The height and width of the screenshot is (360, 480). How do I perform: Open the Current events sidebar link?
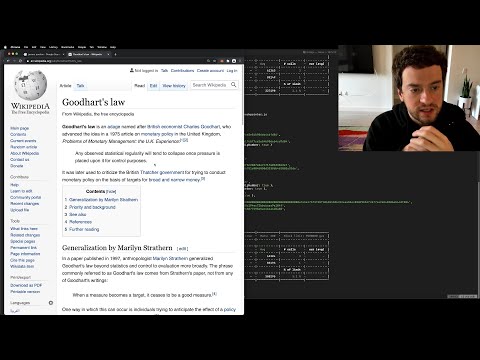[23, 141]
